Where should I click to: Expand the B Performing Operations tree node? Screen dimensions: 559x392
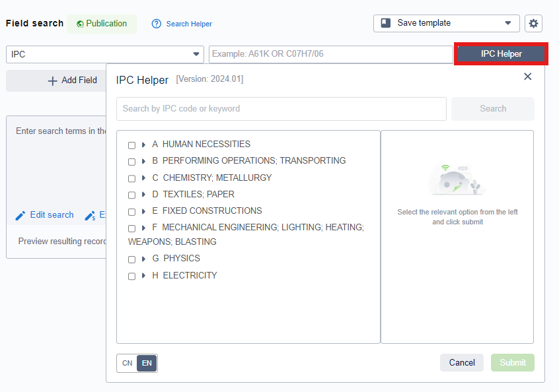pyautogui.click(x=143, y=161)
